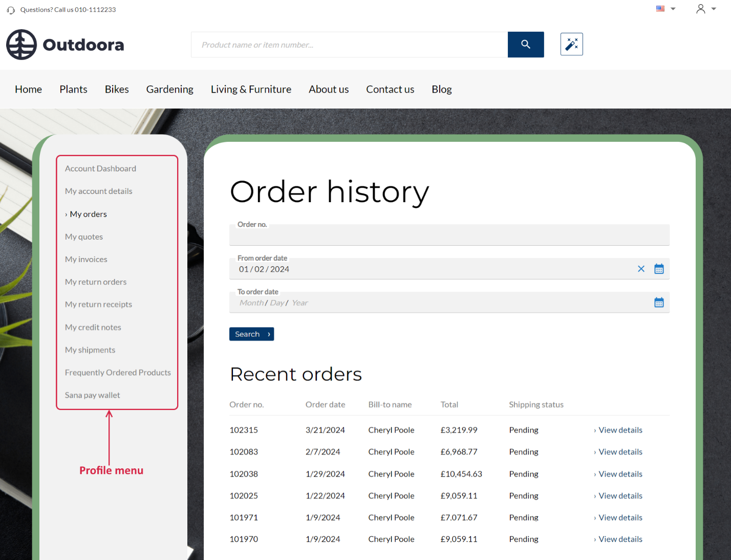Open Living & Furniture menu
The height and width of the screenshot is (560, 731).
click(251, 89)
